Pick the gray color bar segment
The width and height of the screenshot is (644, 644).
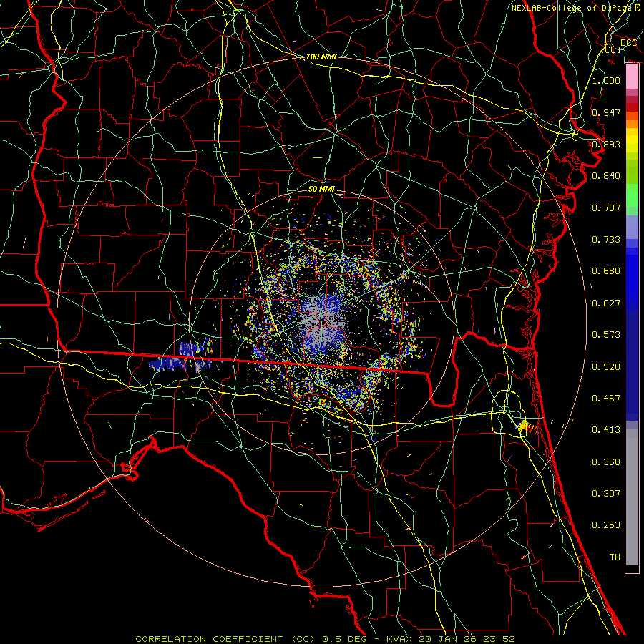click(x=632, y=497)
